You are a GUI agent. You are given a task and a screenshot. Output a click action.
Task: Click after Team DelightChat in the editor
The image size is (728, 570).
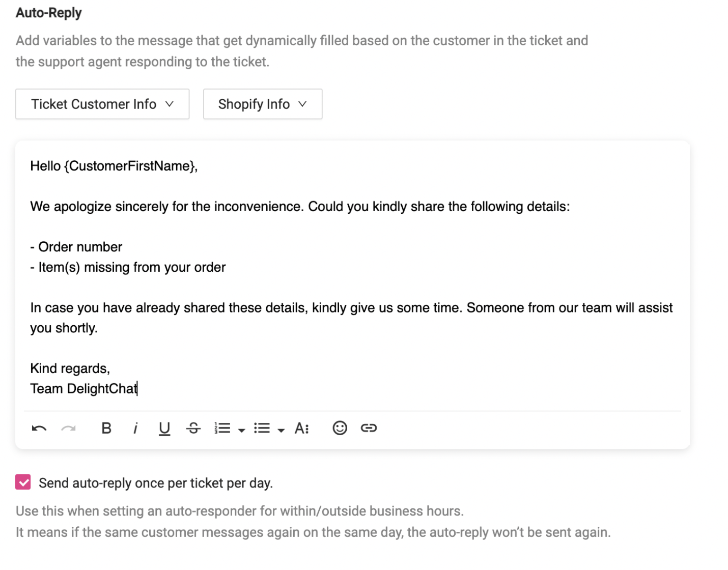point(138,388)
